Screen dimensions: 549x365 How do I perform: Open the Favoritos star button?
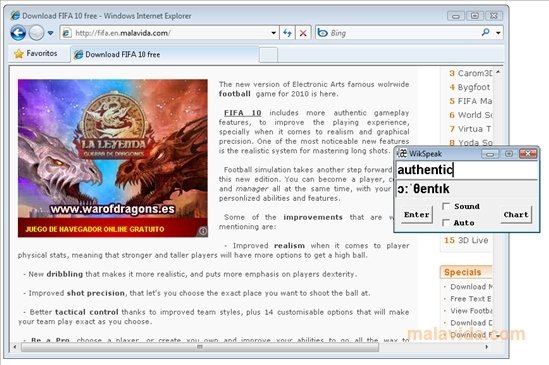click(x=35, y=54)
